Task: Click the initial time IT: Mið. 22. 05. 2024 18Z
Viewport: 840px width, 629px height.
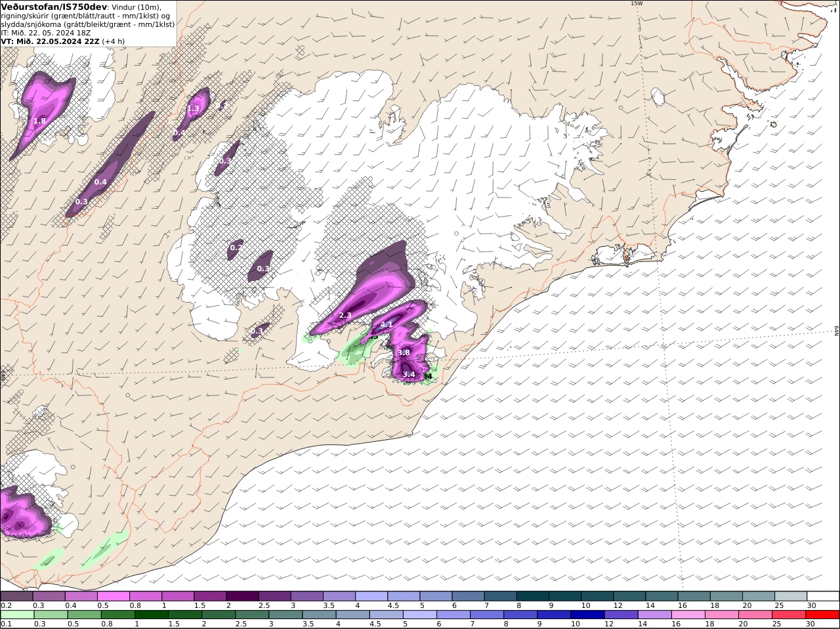Action: point(46,32)
